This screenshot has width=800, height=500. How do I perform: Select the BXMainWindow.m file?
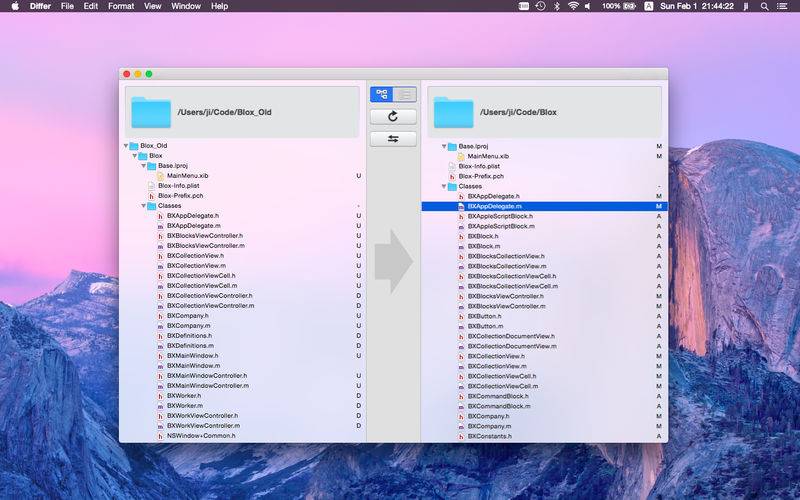pos(193,366)
